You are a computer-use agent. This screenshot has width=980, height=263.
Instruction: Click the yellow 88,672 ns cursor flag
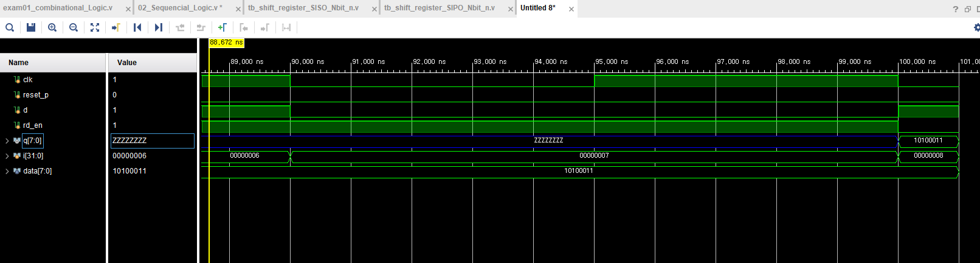click(226, 43)
